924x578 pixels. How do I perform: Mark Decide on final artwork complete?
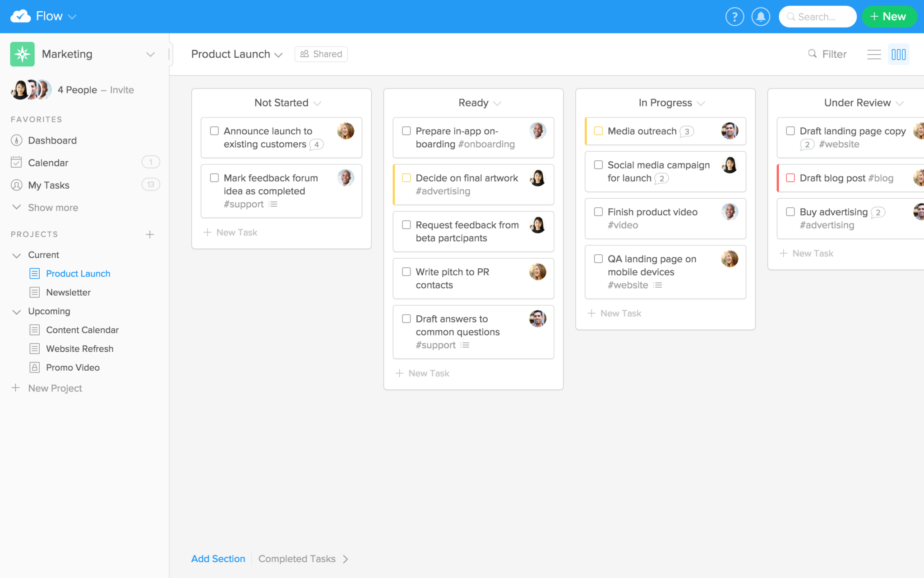pyautogui.click(x=406, y=178)
